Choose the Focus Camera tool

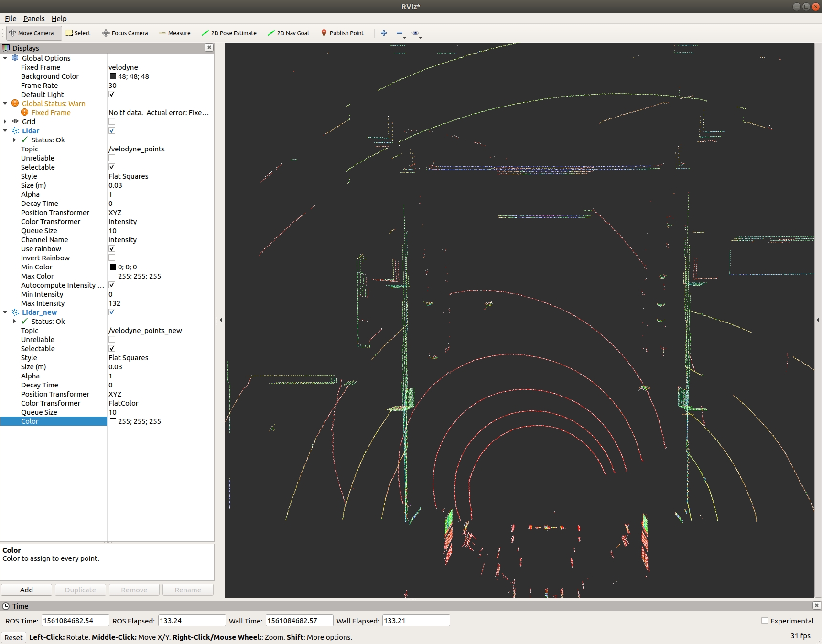click(x=125, y=33)
